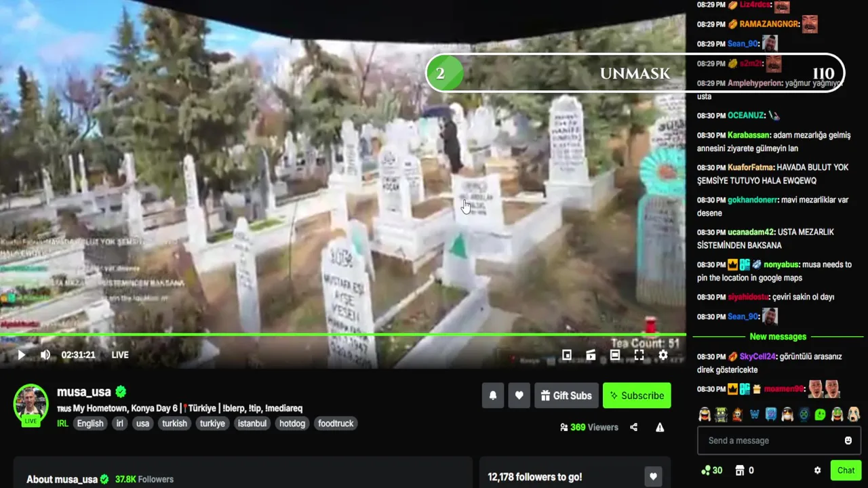Screen dimensions: 868x488
Task: Mute the stream with the speaker icon
Action: 45,354
